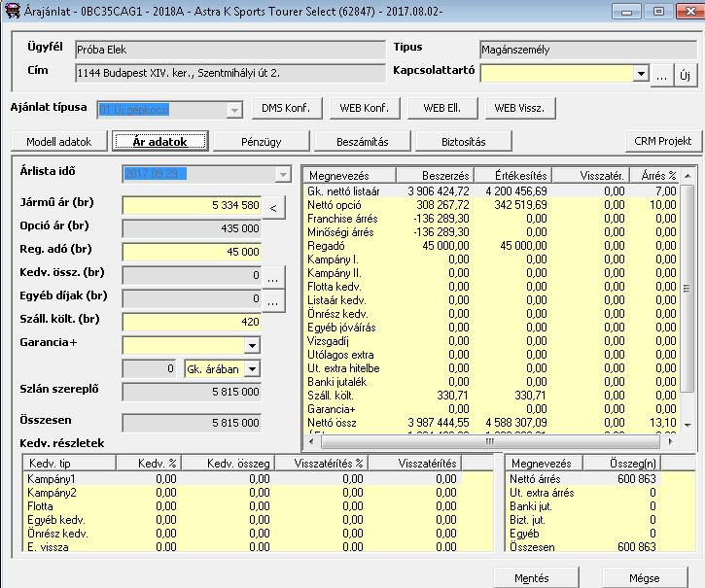Click the Visszatér. column header
Screen dimensions: 705x588
(591, 175)
